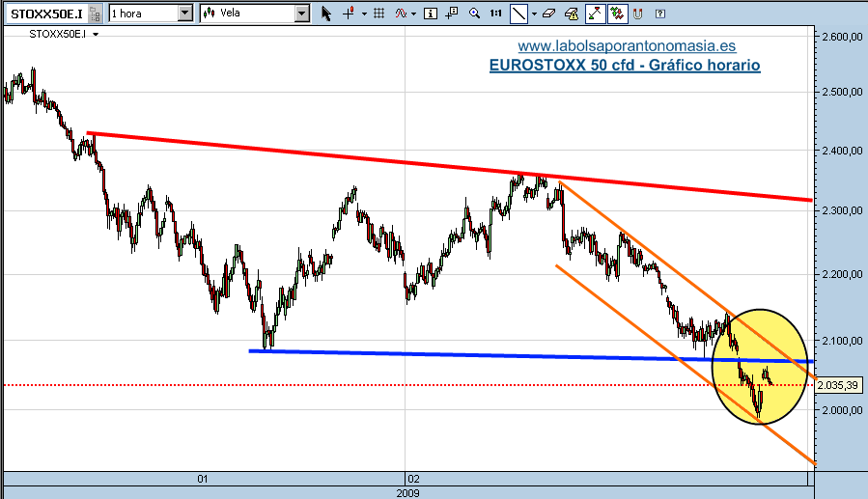868x499 pixels.
Task: Click the 2.400,00 price axis label
Action: click(843, 151)
